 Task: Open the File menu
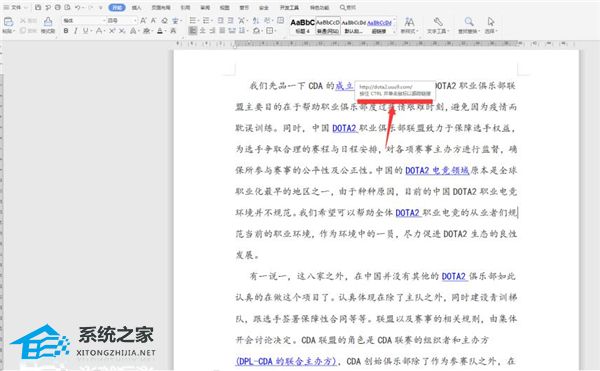pos(13,8)
